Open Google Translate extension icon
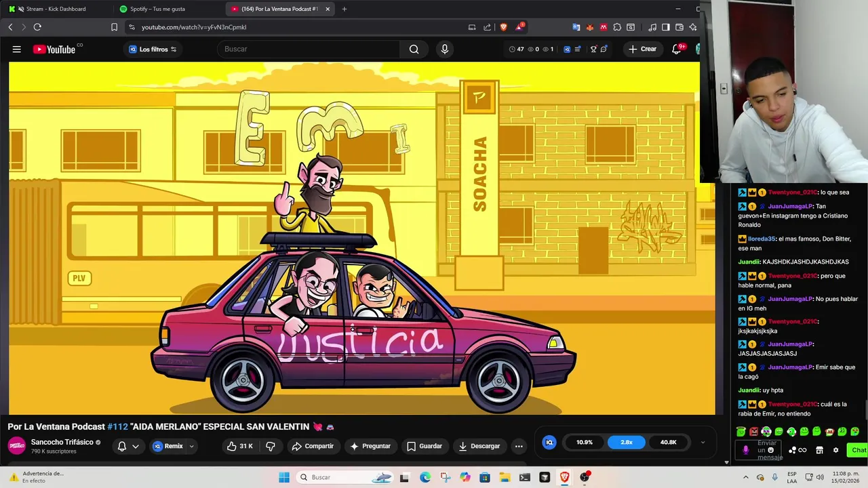Screen dimensions: 868x488 [x=576, y=27]
